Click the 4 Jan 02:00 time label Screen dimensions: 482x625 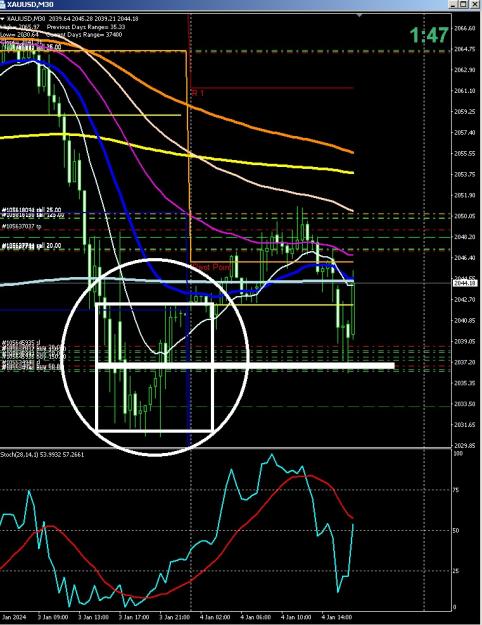(x=215, y=617)
